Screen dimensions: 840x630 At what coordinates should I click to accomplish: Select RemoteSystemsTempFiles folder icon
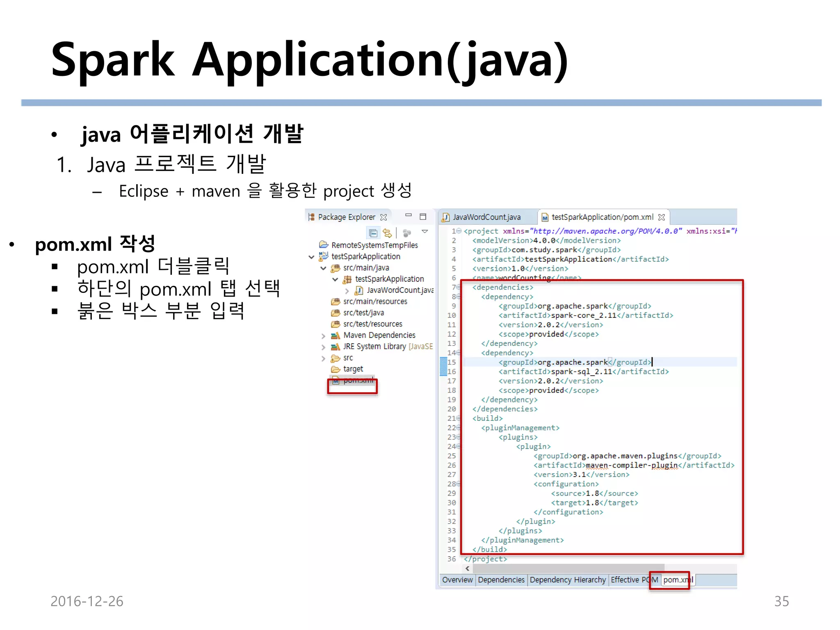324,245
